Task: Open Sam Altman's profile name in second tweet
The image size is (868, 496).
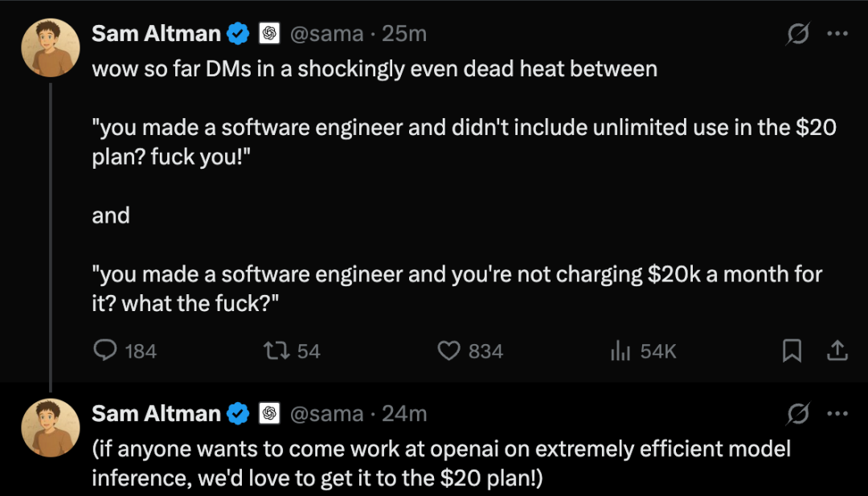Action: point(156,414)
